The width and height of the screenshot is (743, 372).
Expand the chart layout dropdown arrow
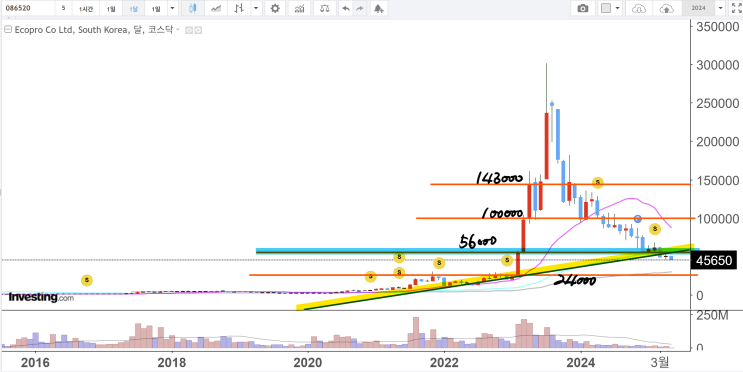(617, 8)
